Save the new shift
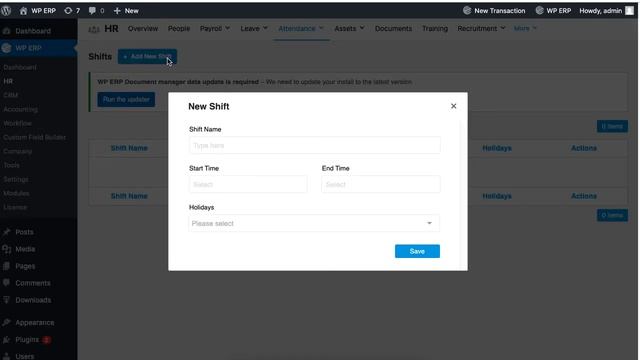This screenshot has height=360, width=640. [417, 251]
